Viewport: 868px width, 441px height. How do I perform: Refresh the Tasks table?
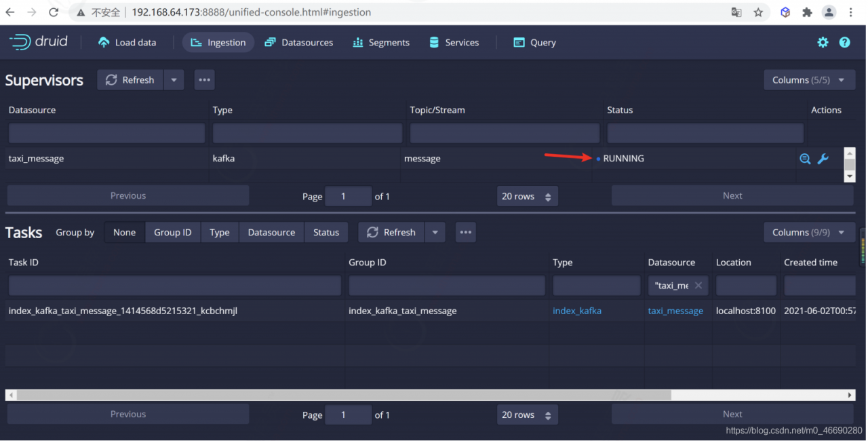pos(391,232)
